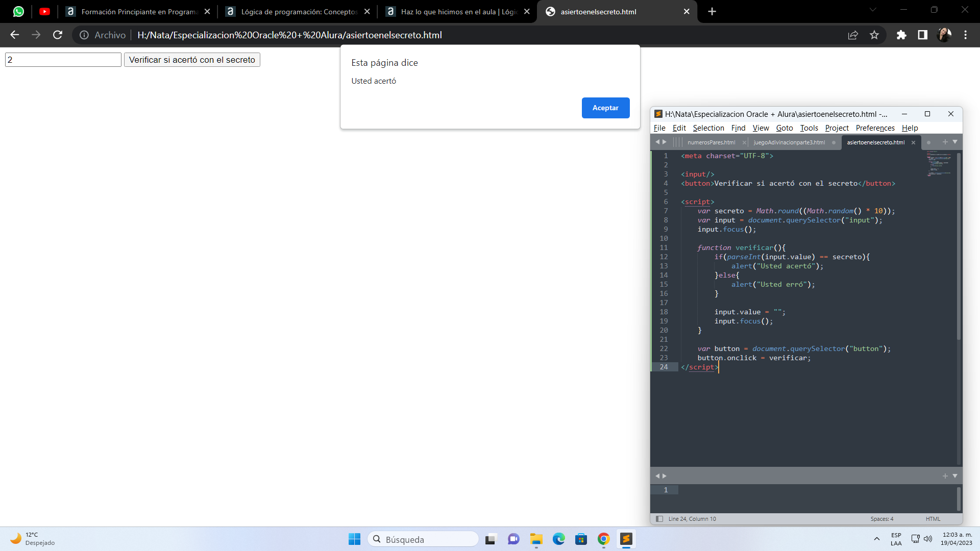Screen dimensions: 980x551
Task: Change Spaces: 4 indentation setting
Action: click(882, 519)
